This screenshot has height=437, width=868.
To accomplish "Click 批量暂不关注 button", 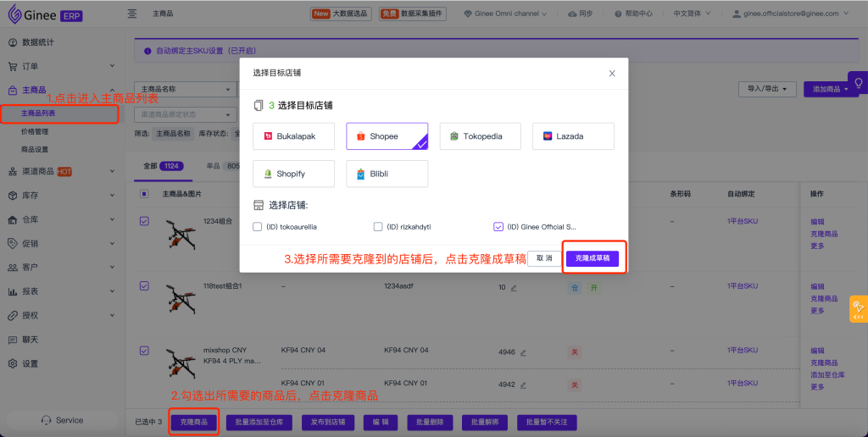I will (547, 422).
